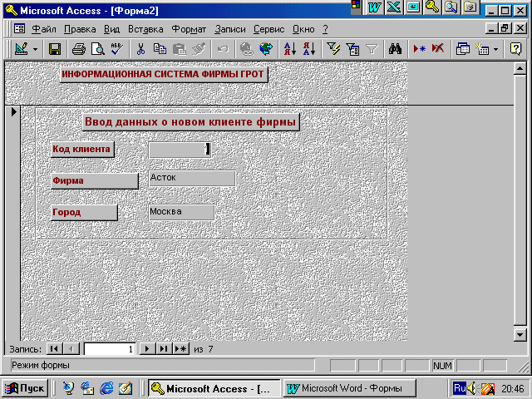Click the Код клиента value field
Image resolution: width=532 pixels, height=399 pixels.
click(x=180, y=150)
